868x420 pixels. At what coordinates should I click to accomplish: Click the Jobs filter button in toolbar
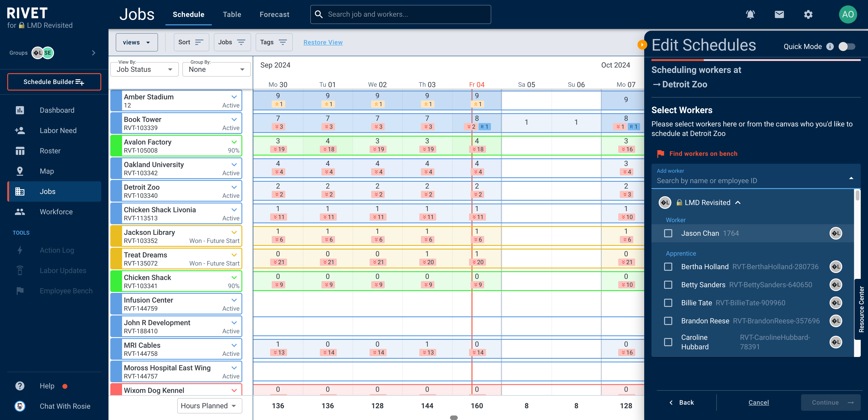tap(232, 42)
